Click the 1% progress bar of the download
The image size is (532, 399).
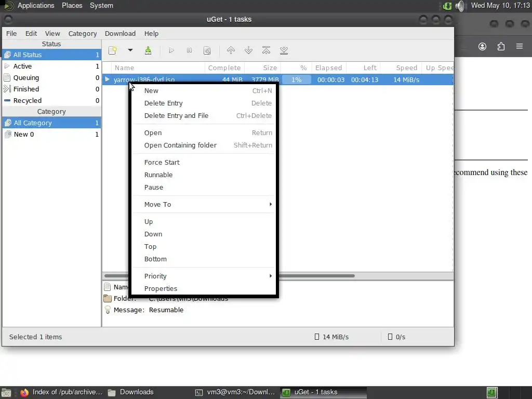[x=297, y=79]
